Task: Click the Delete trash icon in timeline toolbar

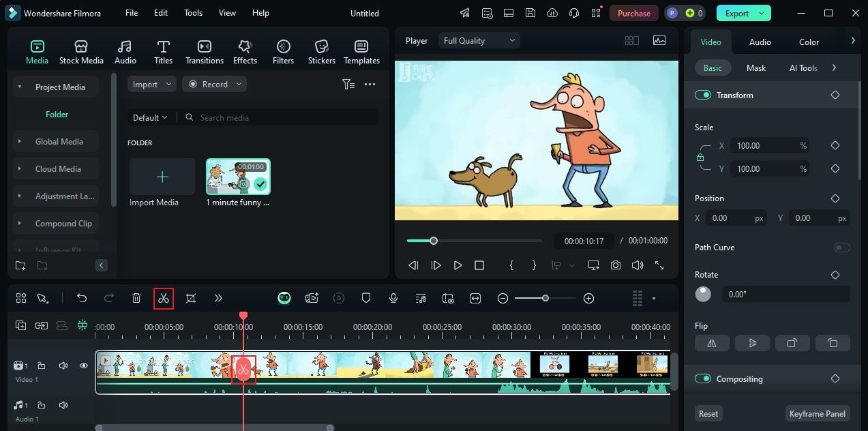Action: pos(136,298)
